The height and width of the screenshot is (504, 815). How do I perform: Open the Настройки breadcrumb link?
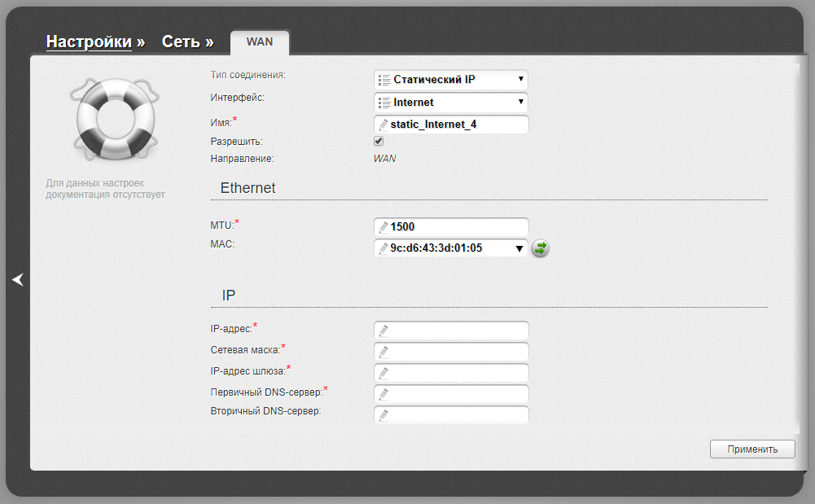[x=89, y=42]
